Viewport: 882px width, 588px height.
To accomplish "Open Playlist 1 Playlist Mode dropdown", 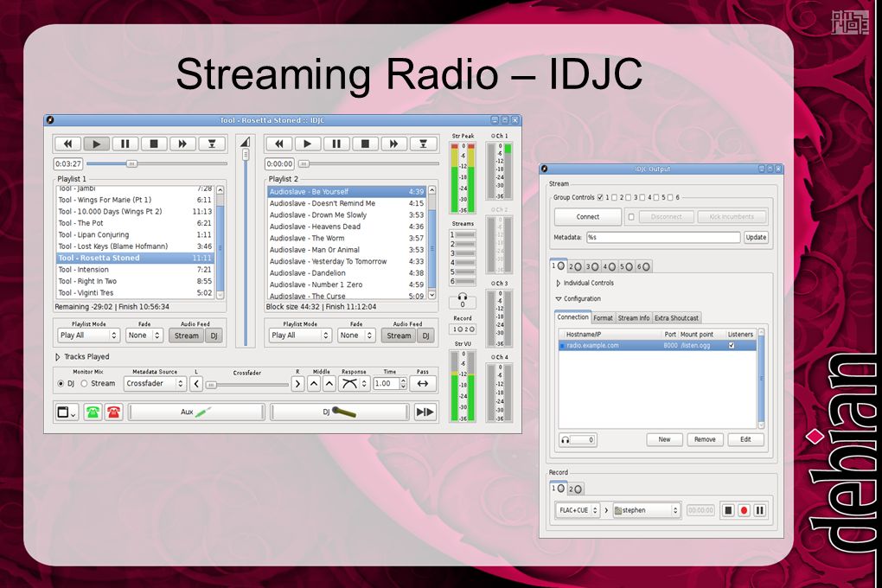I will pos(88,336).
